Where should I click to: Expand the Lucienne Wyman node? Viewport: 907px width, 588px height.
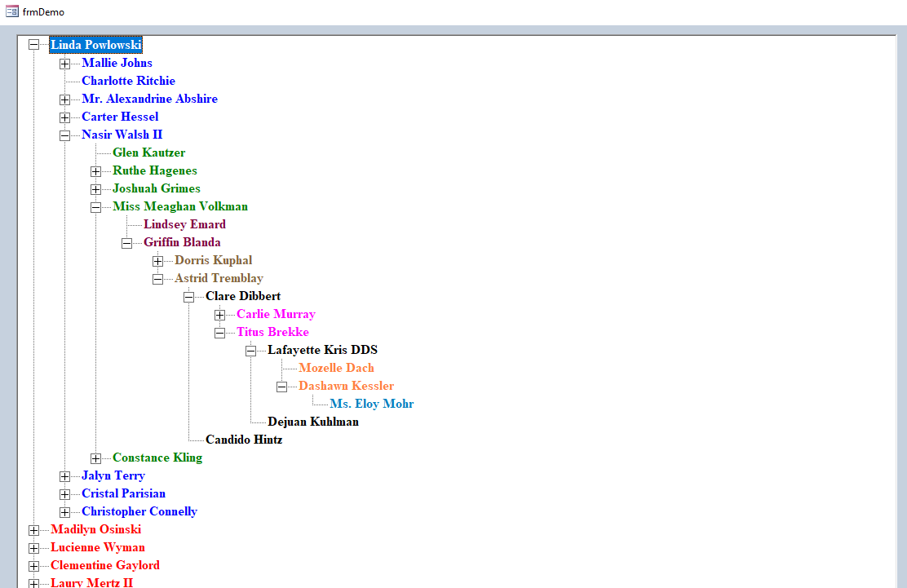pos(33,548)
